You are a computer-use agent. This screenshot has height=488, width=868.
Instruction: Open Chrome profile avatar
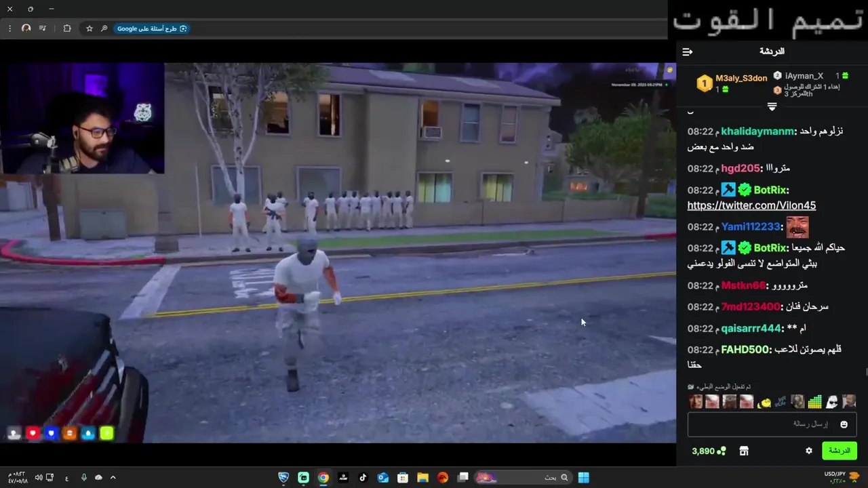(x=26, y=28)
